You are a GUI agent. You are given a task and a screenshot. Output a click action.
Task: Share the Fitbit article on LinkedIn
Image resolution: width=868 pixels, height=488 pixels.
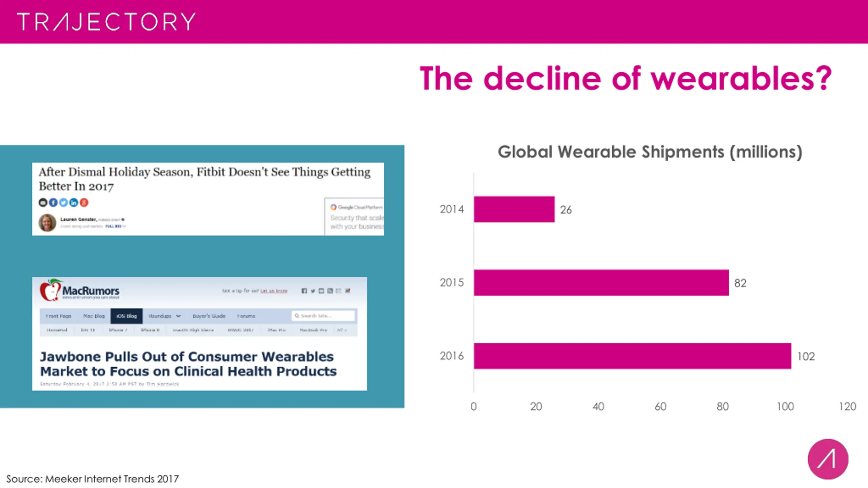click(x=74, y=203)
